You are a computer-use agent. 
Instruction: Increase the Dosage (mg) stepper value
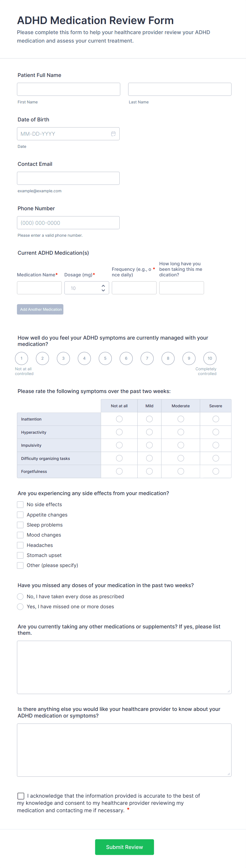103,286
